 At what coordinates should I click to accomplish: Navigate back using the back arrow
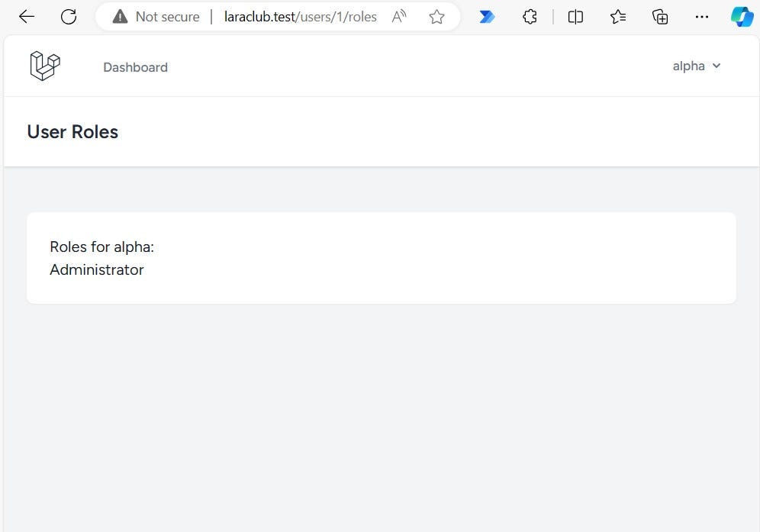tap(27, 16)
